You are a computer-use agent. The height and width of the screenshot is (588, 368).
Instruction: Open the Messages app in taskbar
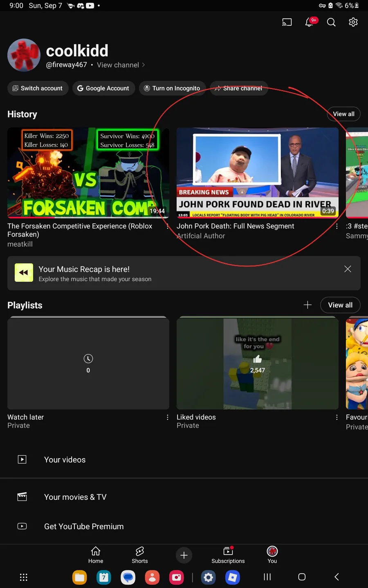click(128, 577)
